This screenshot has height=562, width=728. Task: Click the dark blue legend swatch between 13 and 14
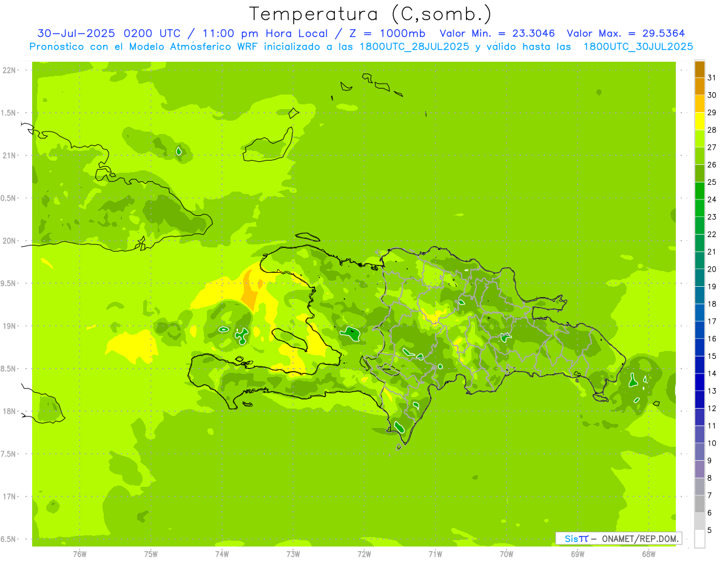tap(699, 382)
